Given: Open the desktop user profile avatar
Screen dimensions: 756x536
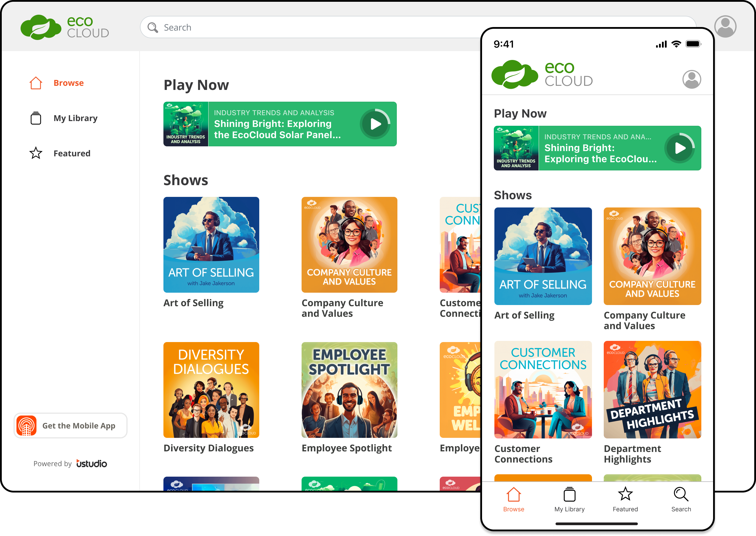Looking at the screenshot, I should pyautogui.click(x=725, y=26).
